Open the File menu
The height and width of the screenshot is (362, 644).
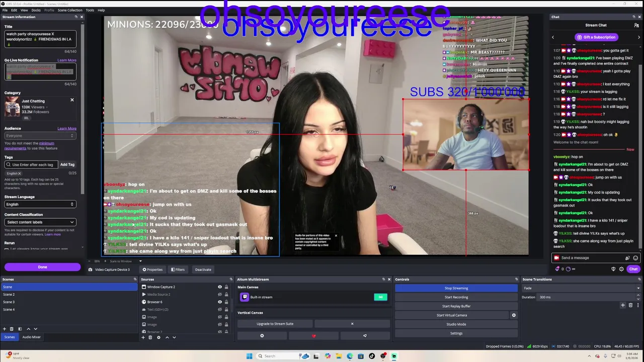click(5, 10)
